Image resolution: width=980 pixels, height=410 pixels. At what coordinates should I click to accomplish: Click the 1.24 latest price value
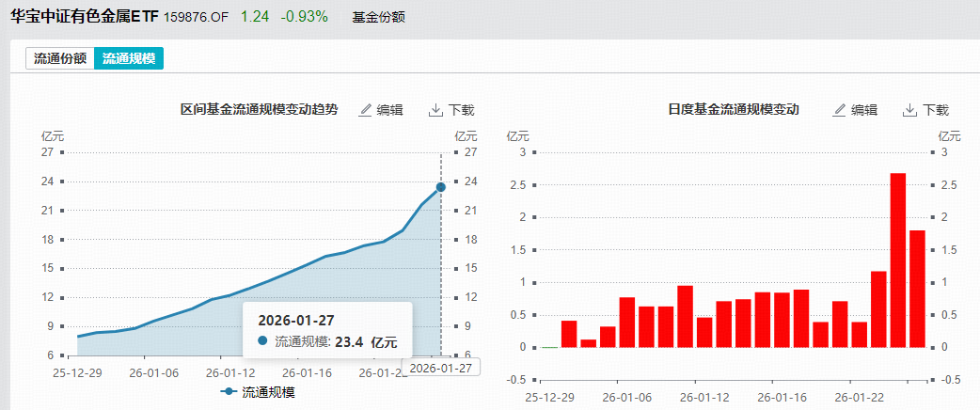253,18
